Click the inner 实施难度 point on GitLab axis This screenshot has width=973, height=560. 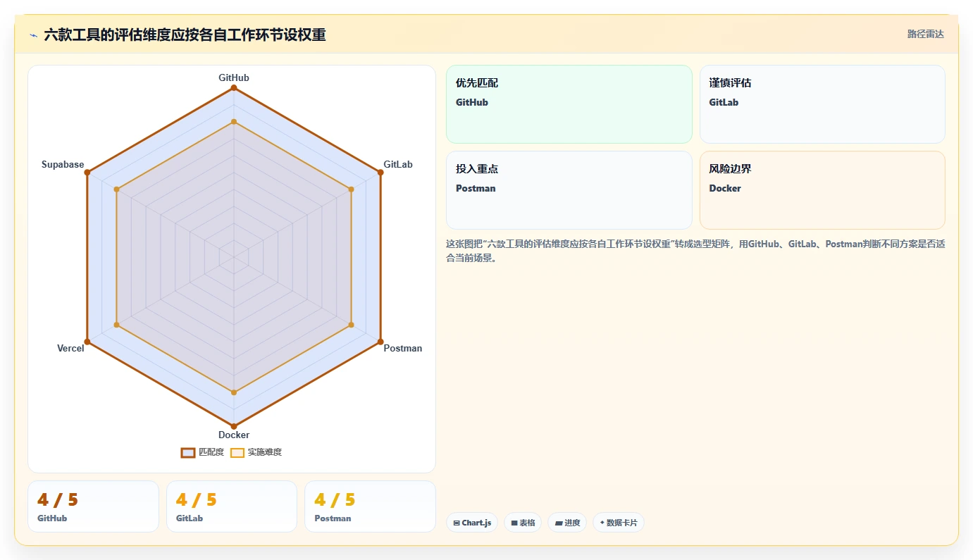tap(351, 189)
